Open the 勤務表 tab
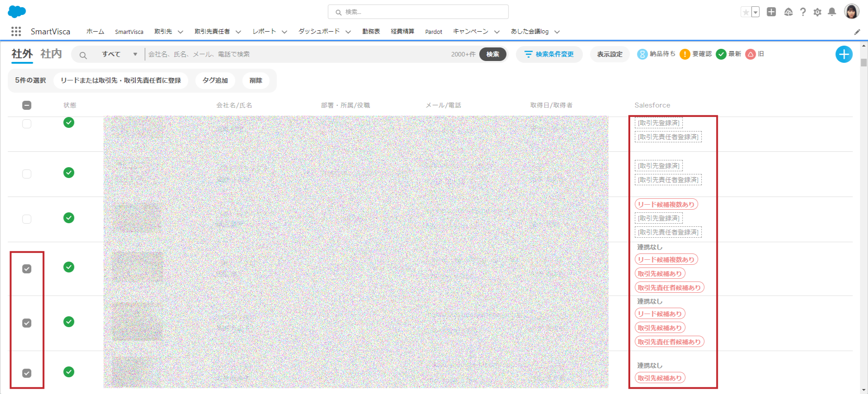868x394 pixels. [x=371, y=32]
